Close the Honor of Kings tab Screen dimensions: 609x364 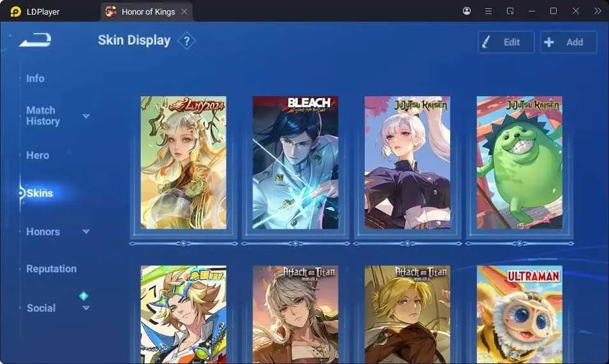[184, 11]
